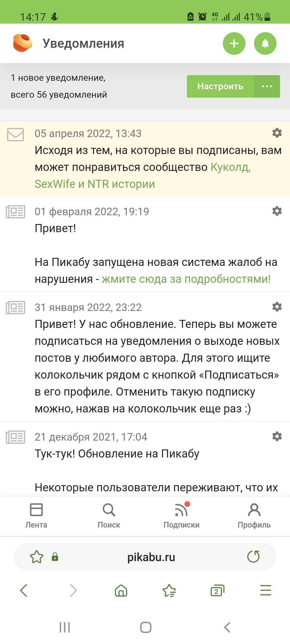Expand the three-dots more options menu
290x644 pixels.
pos(267,86)
